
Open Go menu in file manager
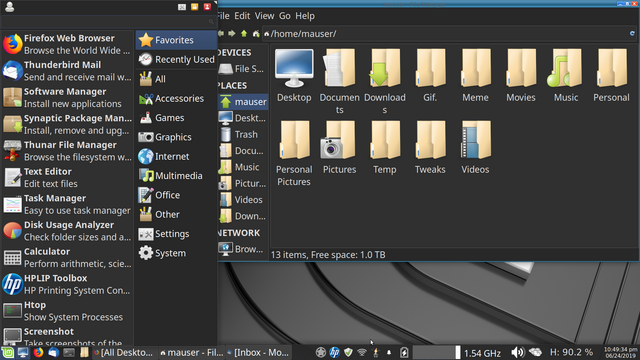click(x=284, y=16)
